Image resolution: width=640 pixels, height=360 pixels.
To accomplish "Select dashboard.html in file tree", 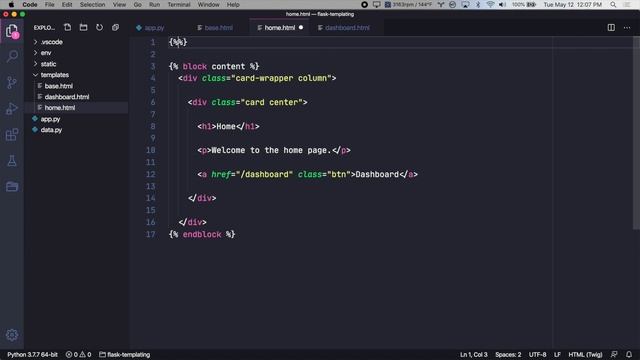I will pyautogui.click(x=67, y=97).
